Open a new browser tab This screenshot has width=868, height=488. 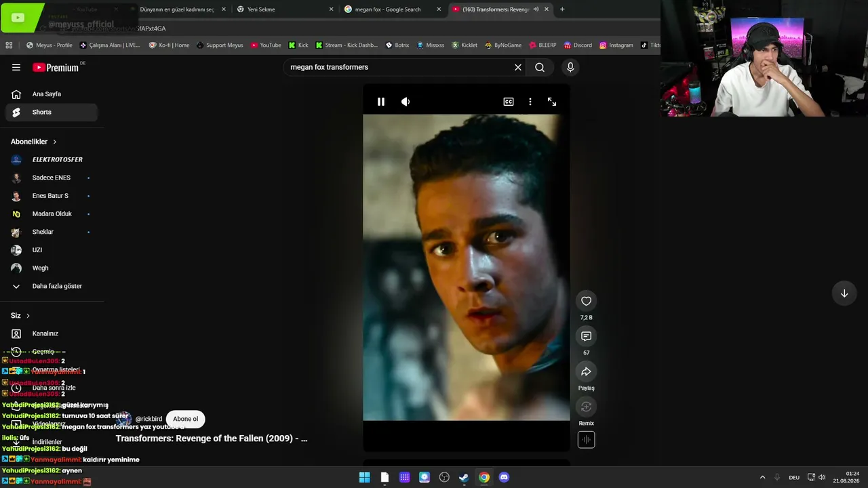[x=562, y=9]
